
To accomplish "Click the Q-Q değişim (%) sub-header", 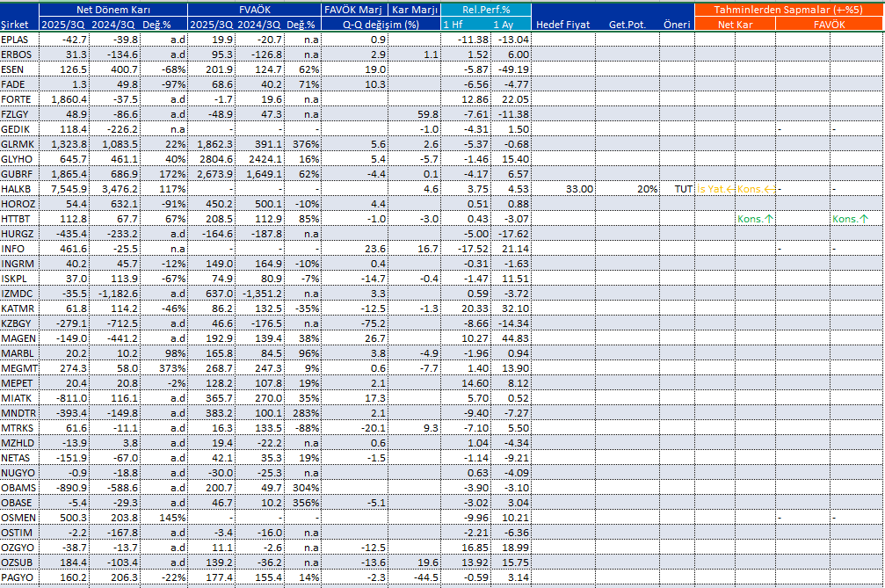I will pyautogui.click(x=381, y=24).
